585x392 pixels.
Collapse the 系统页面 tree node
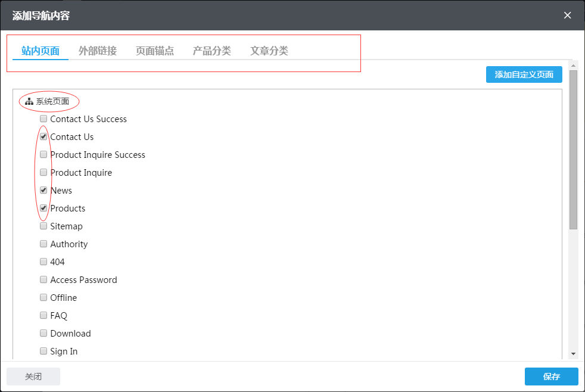pos(52,101)
